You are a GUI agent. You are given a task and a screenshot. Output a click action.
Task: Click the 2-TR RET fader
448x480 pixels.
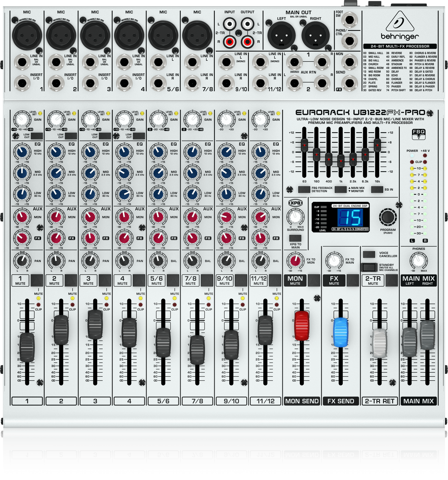pyautogui.click(x=379, y=343)
